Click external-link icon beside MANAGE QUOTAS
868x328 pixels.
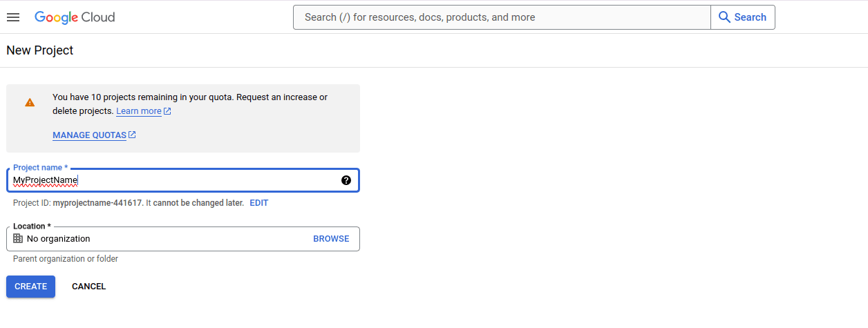point(132,135)
